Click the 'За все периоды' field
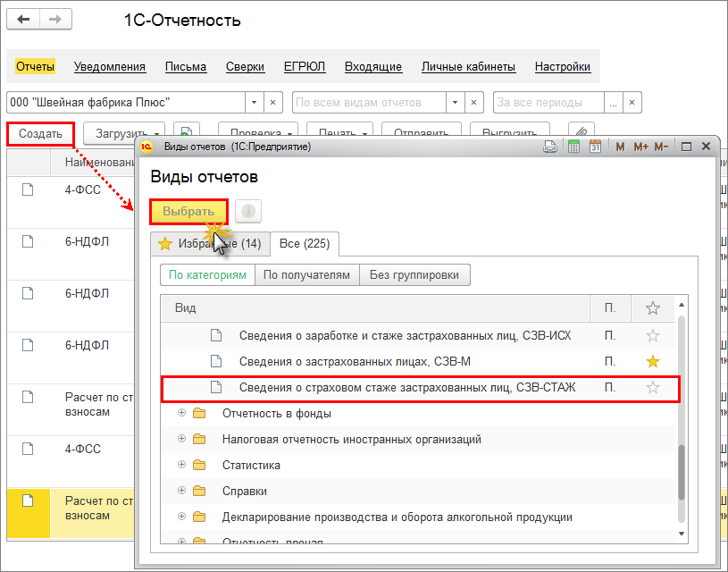The width and height of the screenshot is (728, 572). (548, 103)
